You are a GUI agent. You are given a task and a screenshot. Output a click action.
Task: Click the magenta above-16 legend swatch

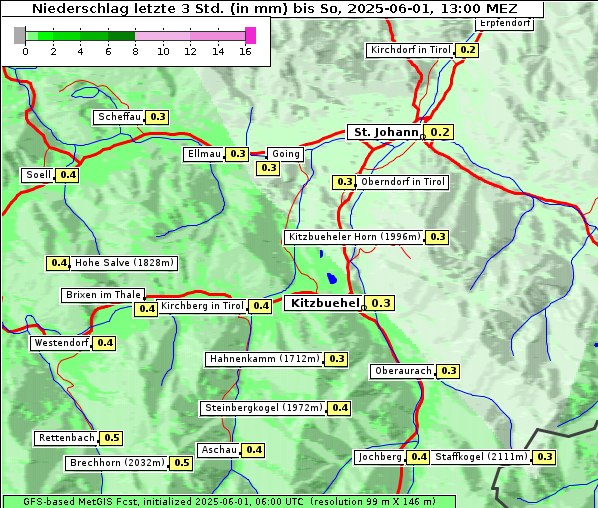pyautogui.click(x=251, y=35)
